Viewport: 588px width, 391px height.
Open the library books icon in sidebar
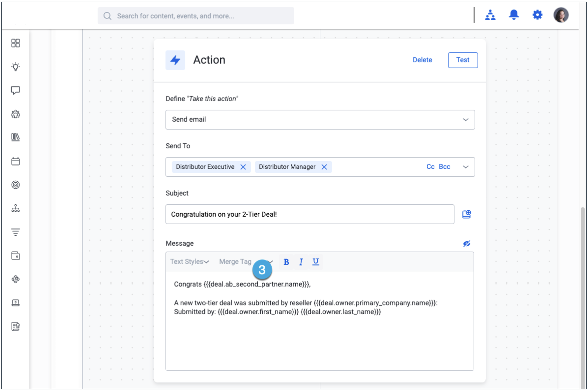(x=16, y=137)
